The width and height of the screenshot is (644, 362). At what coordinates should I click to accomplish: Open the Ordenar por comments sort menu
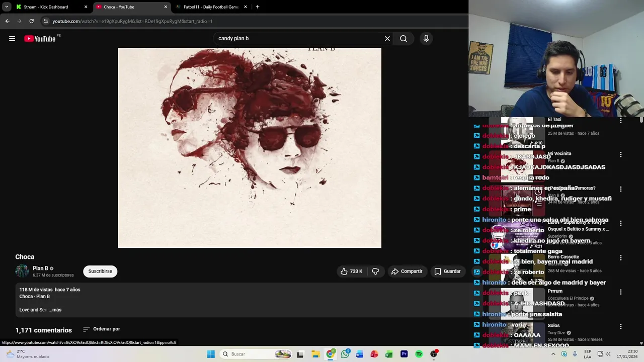(x=102, y=329)
